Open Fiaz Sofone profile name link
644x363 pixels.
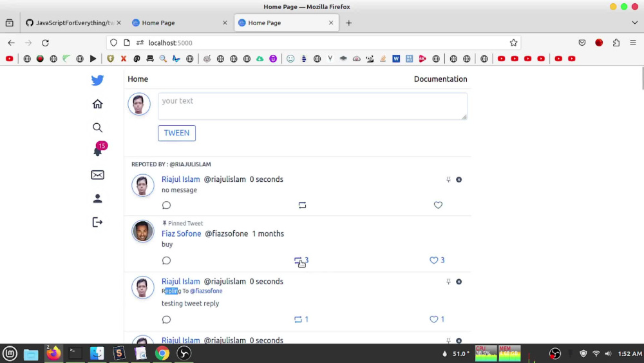[181, 233]
